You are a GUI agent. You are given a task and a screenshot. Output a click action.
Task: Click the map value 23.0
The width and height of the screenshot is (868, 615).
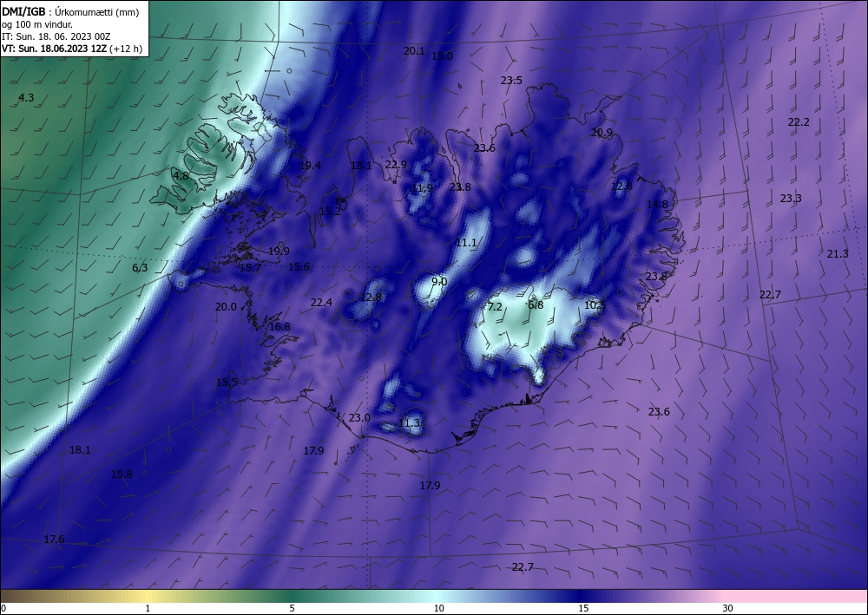pos(359,417)
